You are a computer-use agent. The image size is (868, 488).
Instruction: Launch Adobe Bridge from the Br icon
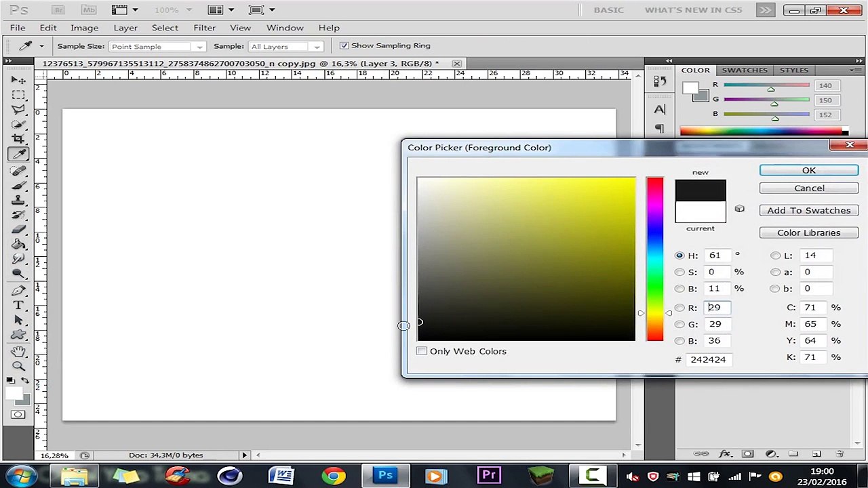(x=58, y=10)
